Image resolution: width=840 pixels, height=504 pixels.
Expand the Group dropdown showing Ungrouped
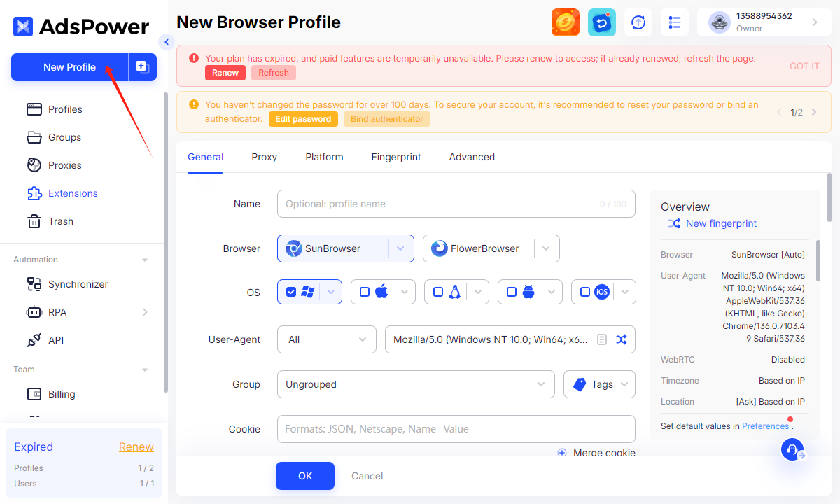[416, 384]
